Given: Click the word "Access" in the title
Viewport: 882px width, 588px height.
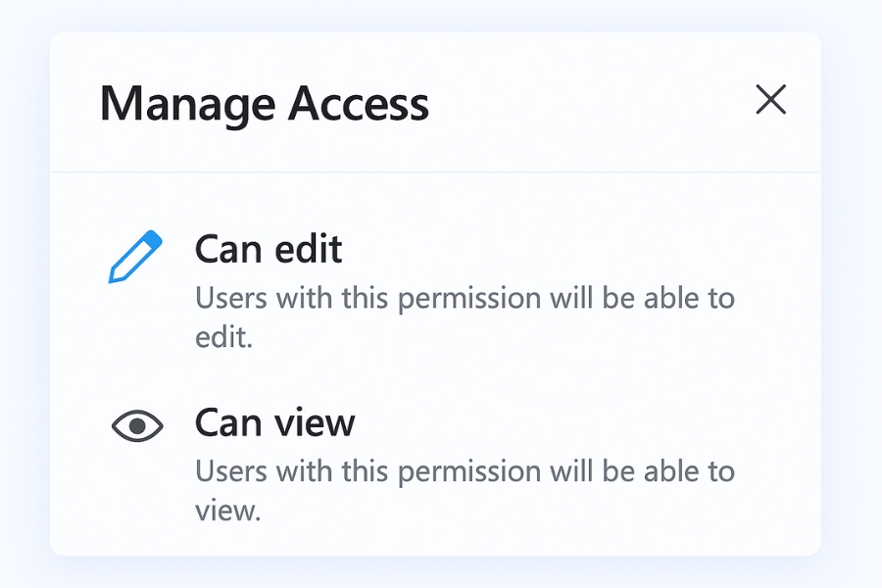Looking at the screenshot, I should [359, 104].
